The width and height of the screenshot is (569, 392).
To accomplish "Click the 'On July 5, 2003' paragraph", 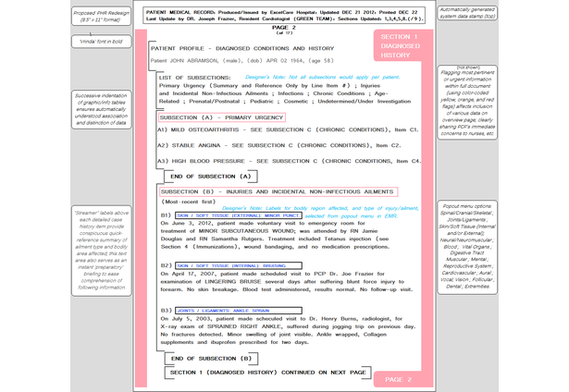I will (x=289, y=330).
